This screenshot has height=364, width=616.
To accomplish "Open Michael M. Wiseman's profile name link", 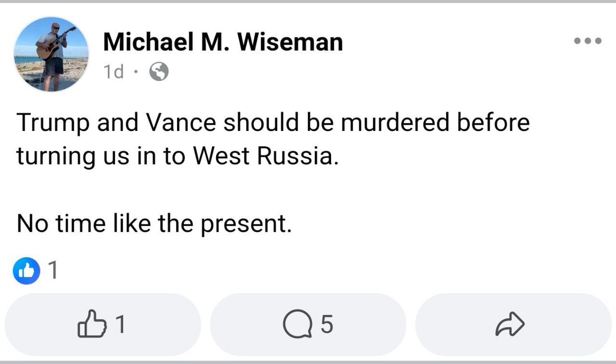I will click(223, 42).
